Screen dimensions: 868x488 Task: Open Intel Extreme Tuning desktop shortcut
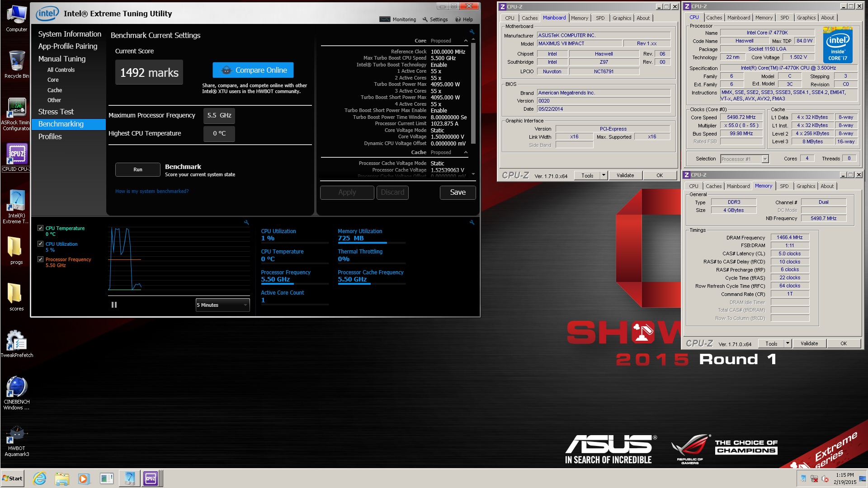coord(16,207)
